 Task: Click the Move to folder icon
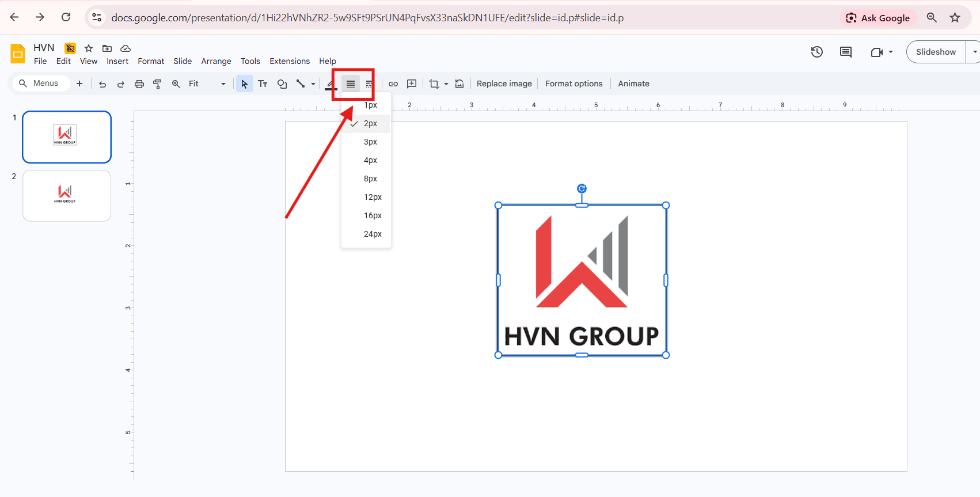pyautogui.click(x=107, y=48)
